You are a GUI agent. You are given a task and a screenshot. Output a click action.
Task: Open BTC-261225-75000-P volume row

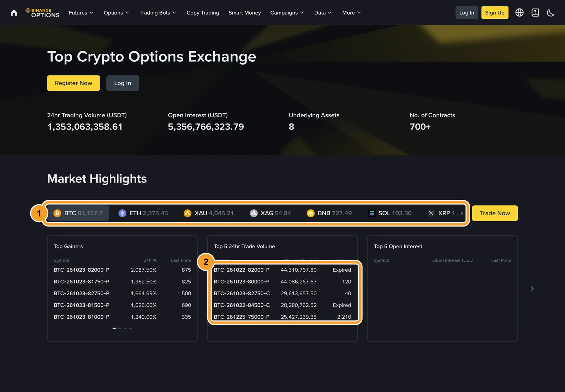pyautogui.click(x=282, y=317)
